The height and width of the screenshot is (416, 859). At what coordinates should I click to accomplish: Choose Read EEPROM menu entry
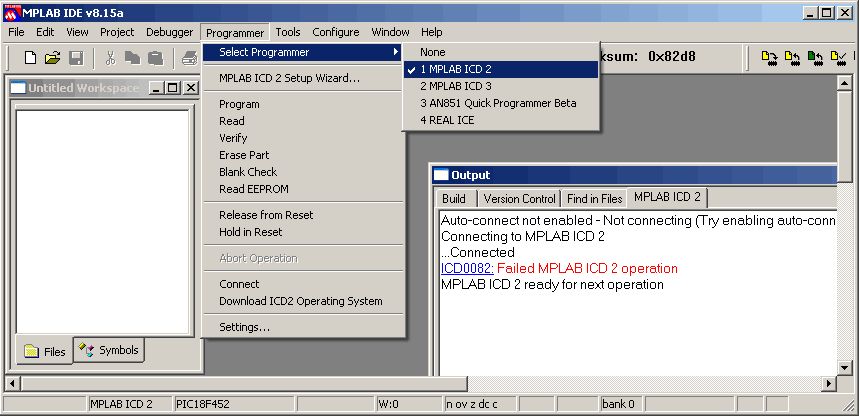click(x=303, y=189)
